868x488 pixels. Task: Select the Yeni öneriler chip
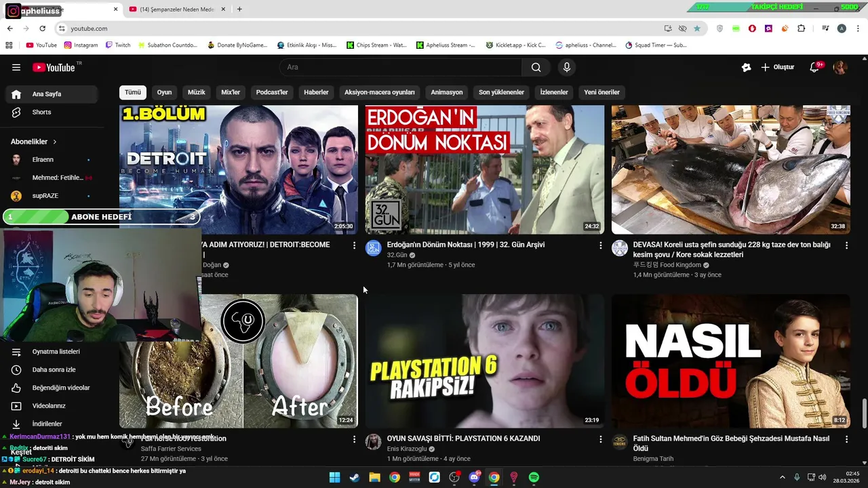point(602,92)
